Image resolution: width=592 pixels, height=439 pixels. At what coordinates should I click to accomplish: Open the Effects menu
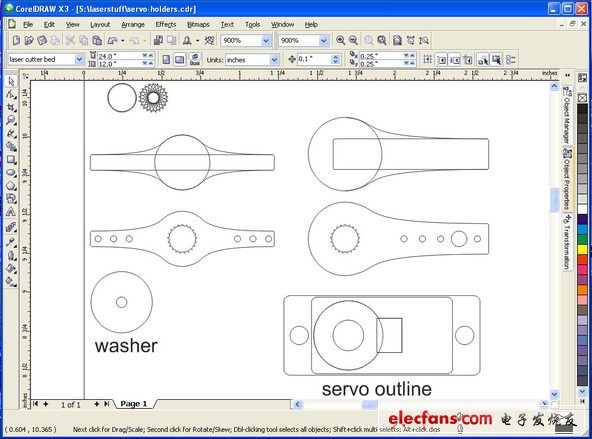(166, 25)
